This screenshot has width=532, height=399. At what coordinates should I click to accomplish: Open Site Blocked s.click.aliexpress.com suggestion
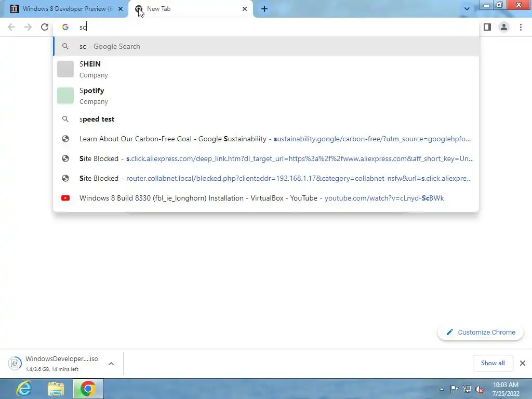266,158
